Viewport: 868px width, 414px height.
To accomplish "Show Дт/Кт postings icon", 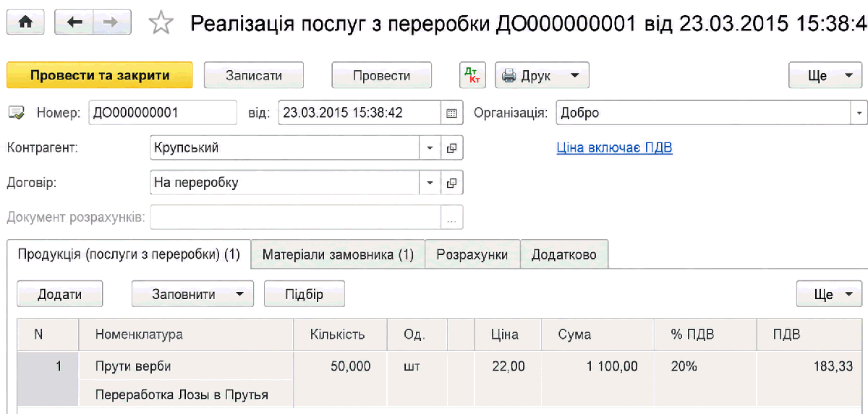I will [473, 75].
